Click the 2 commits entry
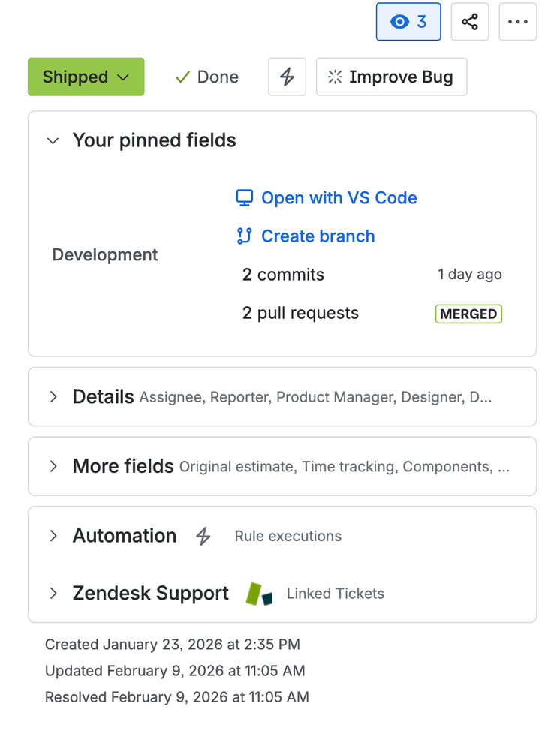This screenshot has width=560, height=749. (x=282, y=275)
